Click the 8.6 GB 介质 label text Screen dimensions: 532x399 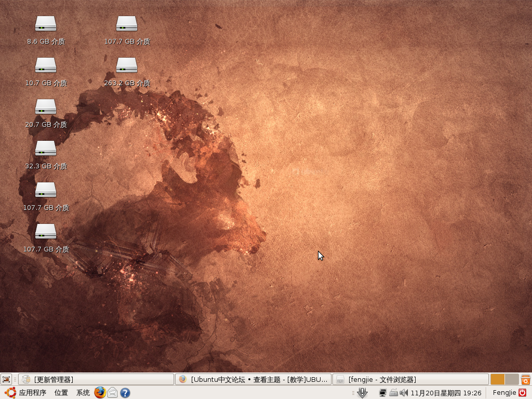point(46,42)
